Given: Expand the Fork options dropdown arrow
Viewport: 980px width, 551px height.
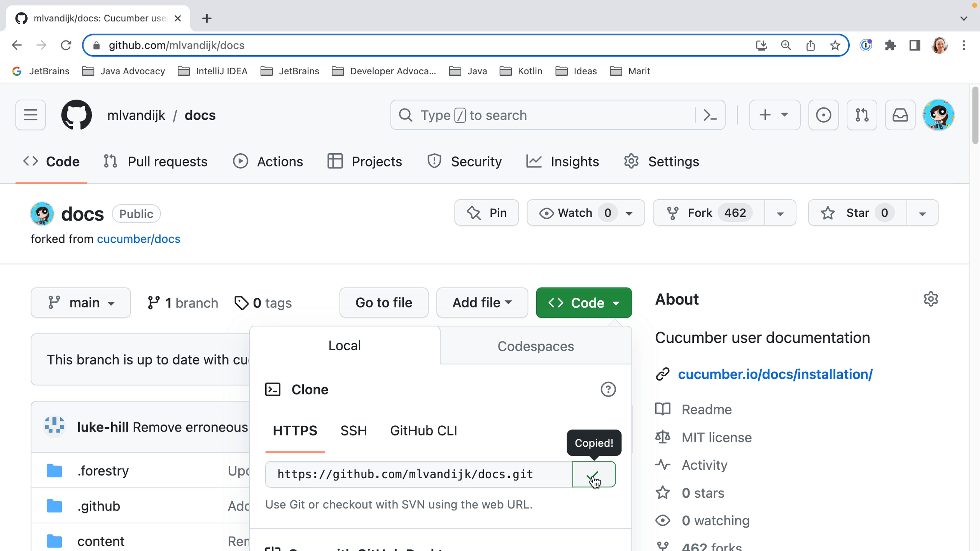Looking at the screenshot, I should 780,213.
